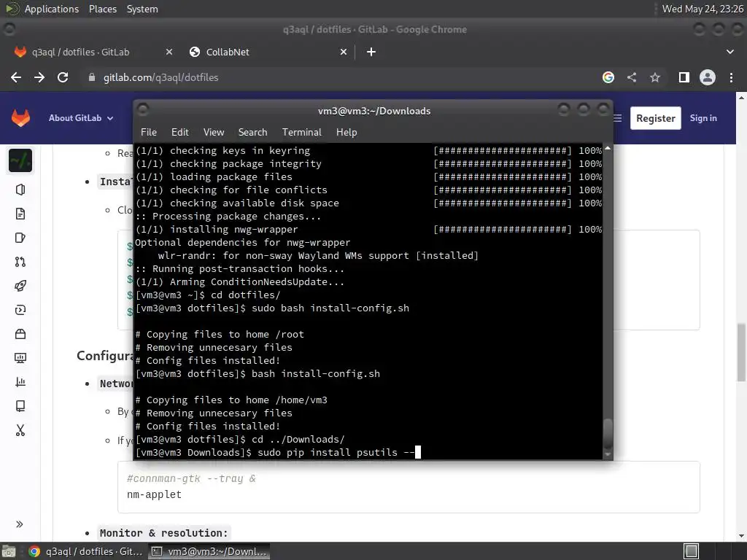Open terminal View menu
The width and height of the screenshot is (747, 560).
214,133
